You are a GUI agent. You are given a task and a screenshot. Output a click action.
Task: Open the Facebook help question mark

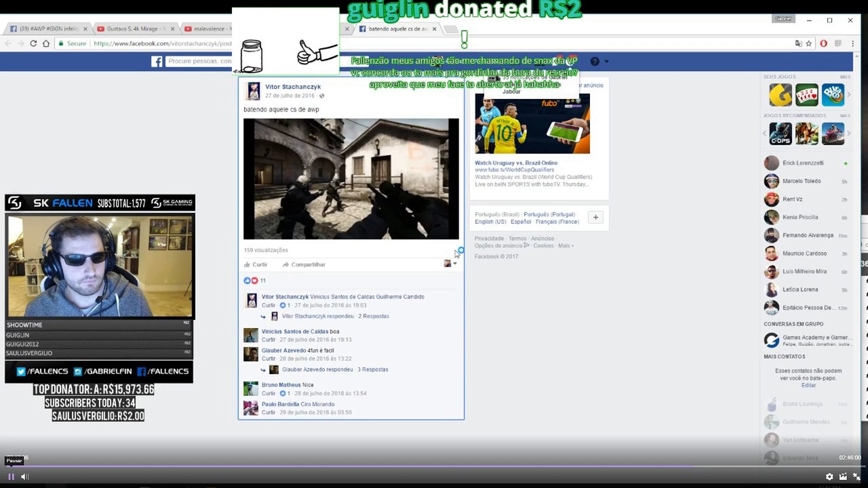[595, 62]
